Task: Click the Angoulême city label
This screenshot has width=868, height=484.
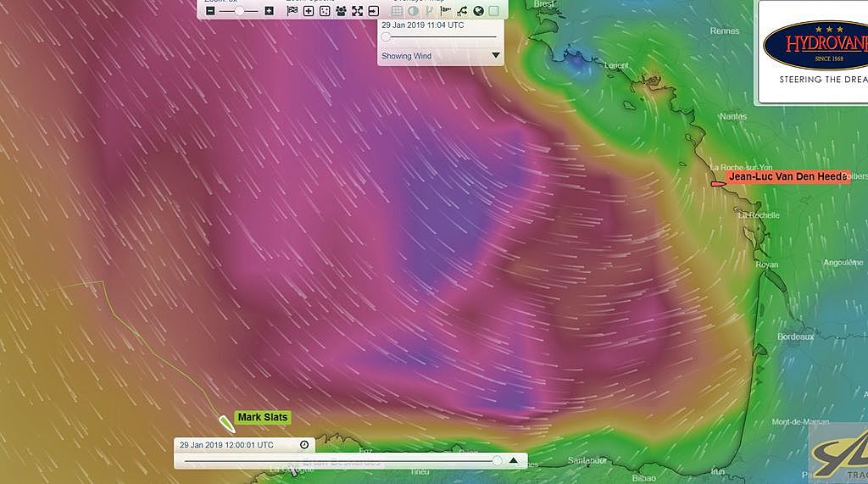Action: tap(843, 263)
